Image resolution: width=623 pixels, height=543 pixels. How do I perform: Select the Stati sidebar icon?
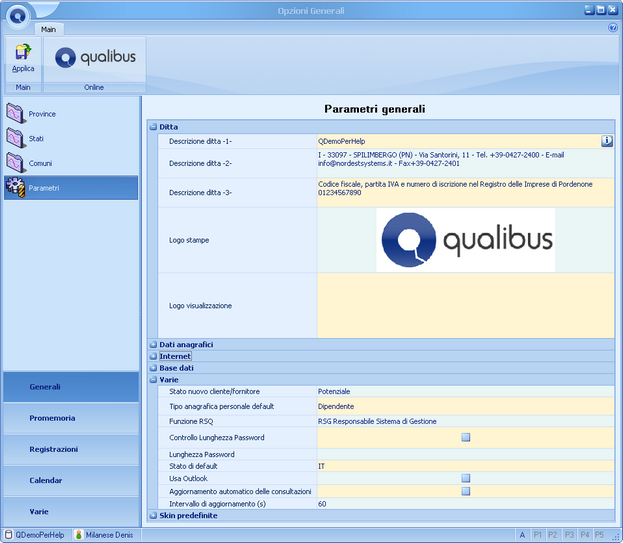(x=15, y=138)
